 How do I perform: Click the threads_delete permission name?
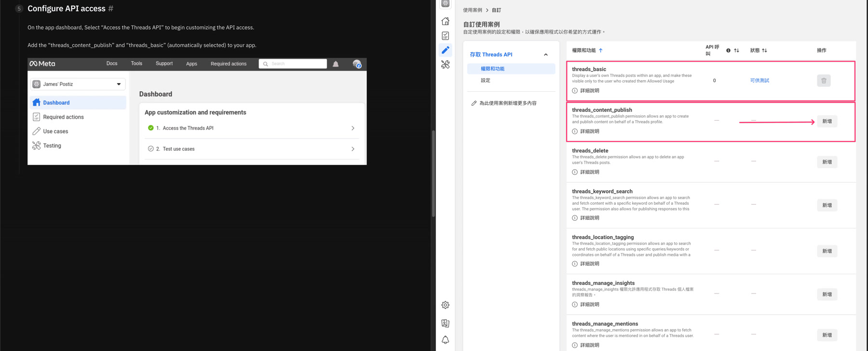590,151
